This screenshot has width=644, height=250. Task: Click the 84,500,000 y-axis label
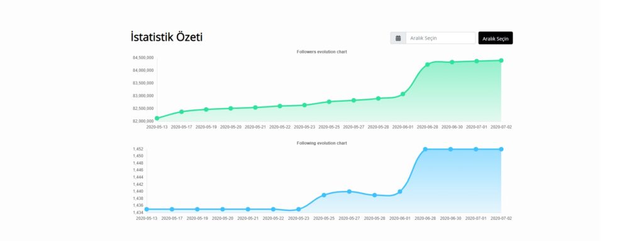click(143, 58)
